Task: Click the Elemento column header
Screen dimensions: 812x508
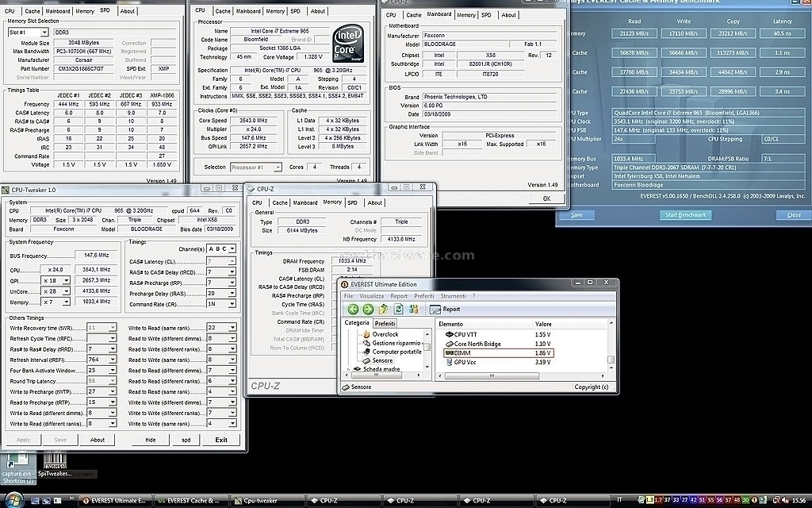Action: (451, 324)
